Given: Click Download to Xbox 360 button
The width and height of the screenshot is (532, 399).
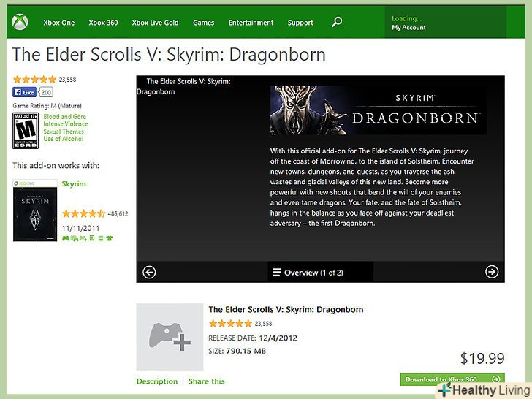Looking at the screenshot, I should click(x=452, y=379).
